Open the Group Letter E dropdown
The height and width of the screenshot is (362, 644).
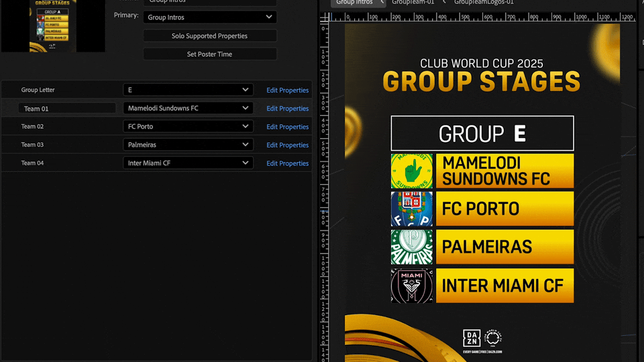tap(188, 90)
